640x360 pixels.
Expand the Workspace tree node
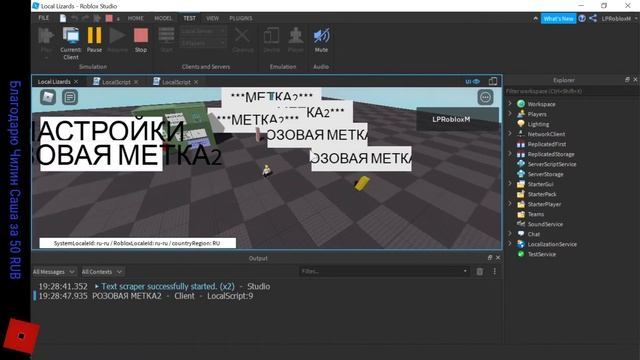click(x=510, y=104)
